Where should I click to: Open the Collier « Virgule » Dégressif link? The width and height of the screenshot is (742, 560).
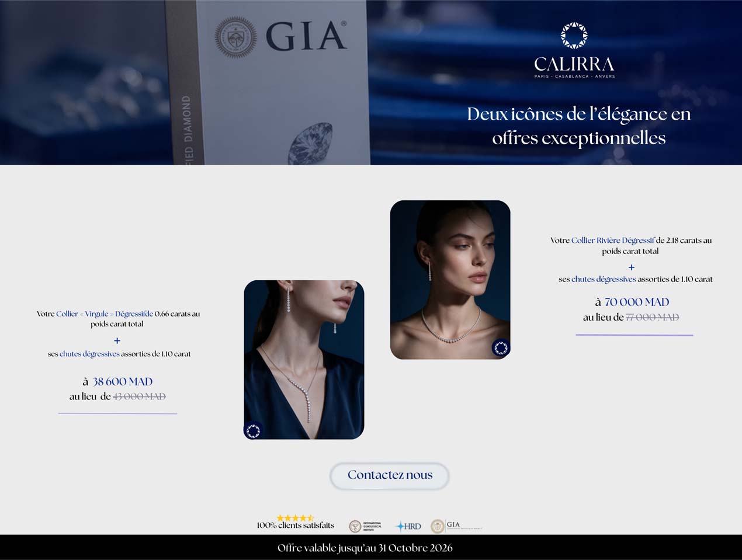(105, 314)
